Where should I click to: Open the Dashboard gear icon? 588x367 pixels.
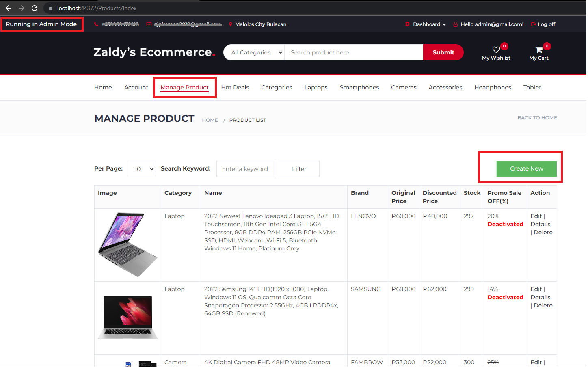(407, 24)
